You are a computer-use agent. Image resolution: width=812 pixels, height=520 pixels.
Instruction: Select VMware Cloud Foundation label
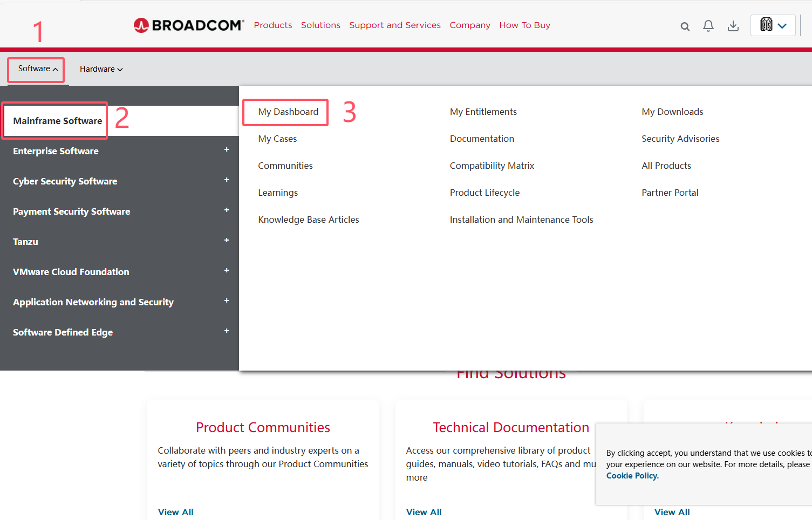(71, 272)
